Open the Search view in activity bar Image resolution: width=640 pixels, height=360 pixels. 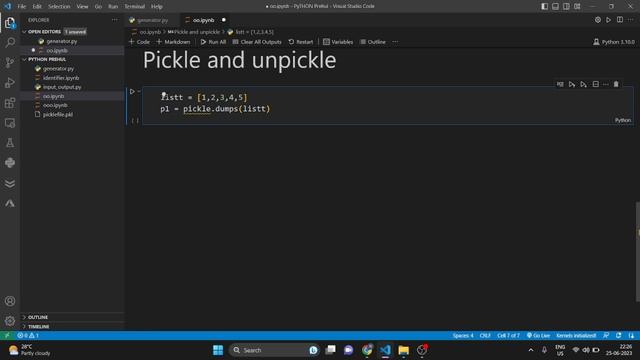coord(10,42)
